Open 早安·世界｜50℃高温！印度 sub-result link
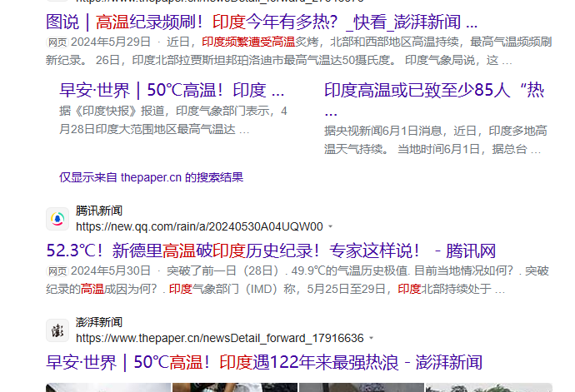The height and width of the screenshot is (392, 575). 172,90
